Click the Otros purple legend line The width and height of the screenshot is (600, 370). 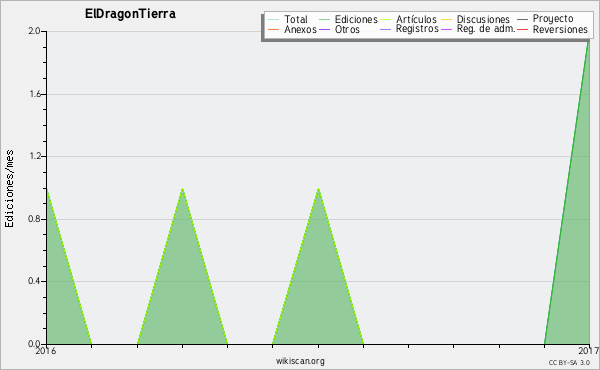click(324, 29)
